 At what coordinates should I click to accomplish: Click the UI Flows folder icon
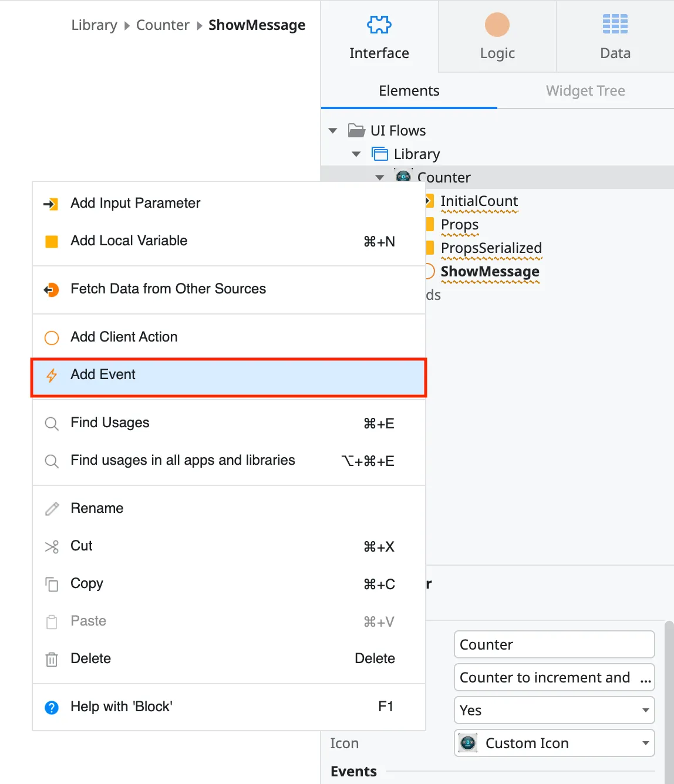356,130
